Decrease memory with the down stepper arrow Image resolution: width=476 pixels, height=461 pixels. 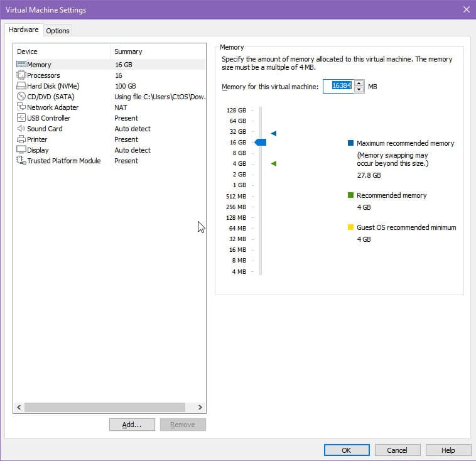click(x=359, y=90)
